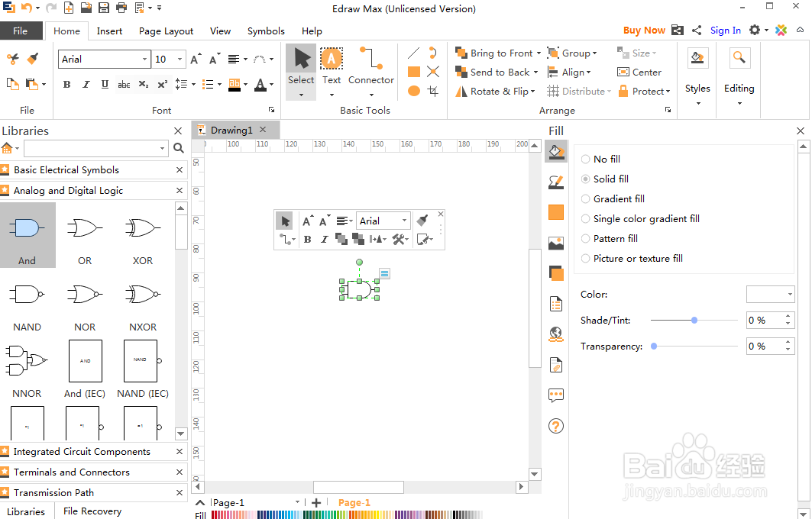
Task: Choose the line drawing tool
Action: pyautogui.click(x=414, y=53)
